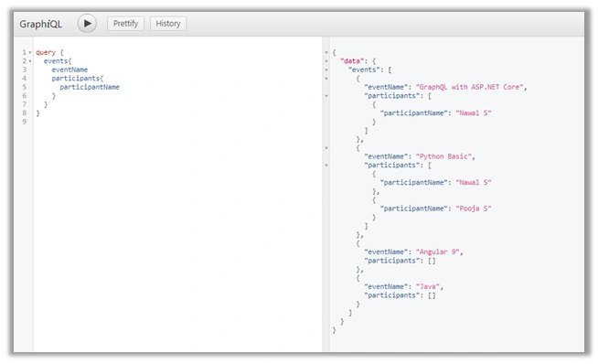Select the "GraphQL with ASP.NET Core" result value
The width and height of the screenshot is (598, 364).
(x=469, y=87)
